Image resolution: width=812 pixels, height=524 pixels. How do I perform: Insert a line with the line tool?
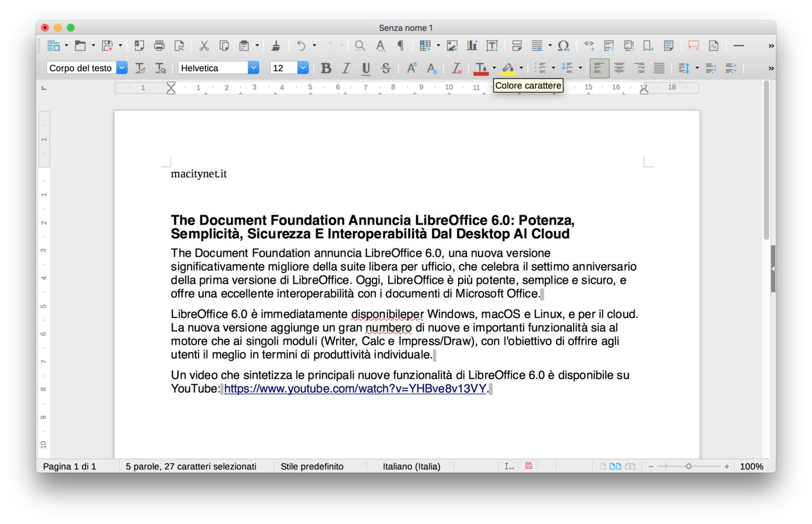[x=739, y=46]
